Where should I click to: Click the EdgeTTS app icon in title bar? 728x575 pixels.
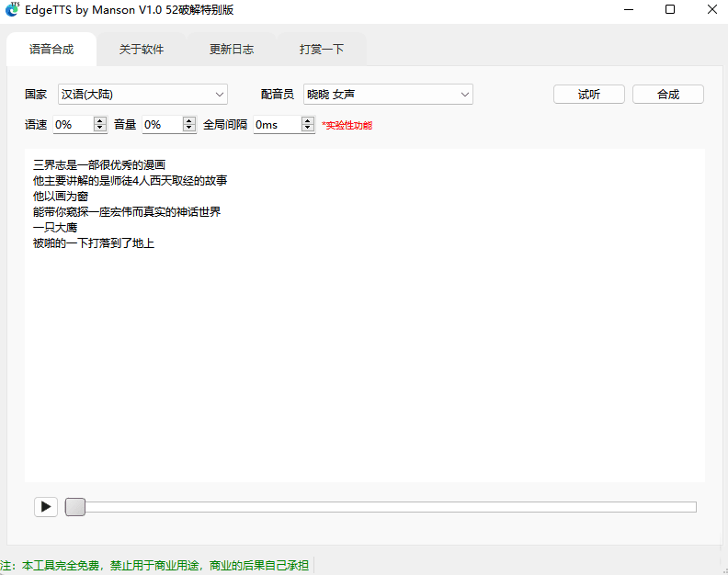pos(12,10)
